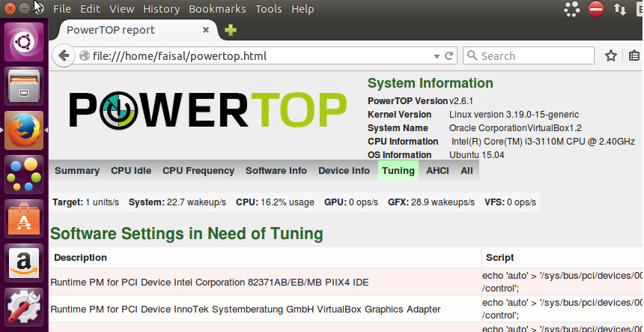Click System 22.7 wakeup/s stat
This screenshot has width=644, height=332.
(x=177, y=202)
